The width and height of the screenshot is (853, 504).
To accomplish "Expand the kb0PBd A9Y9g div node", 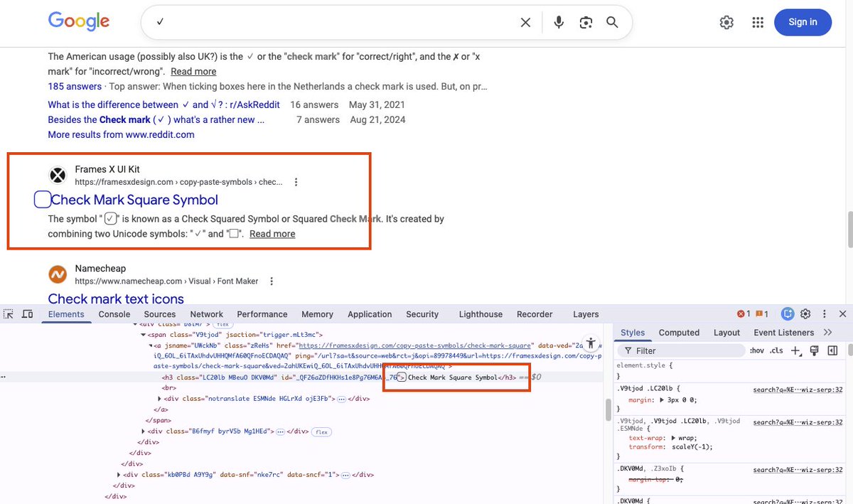I will 119,474.
